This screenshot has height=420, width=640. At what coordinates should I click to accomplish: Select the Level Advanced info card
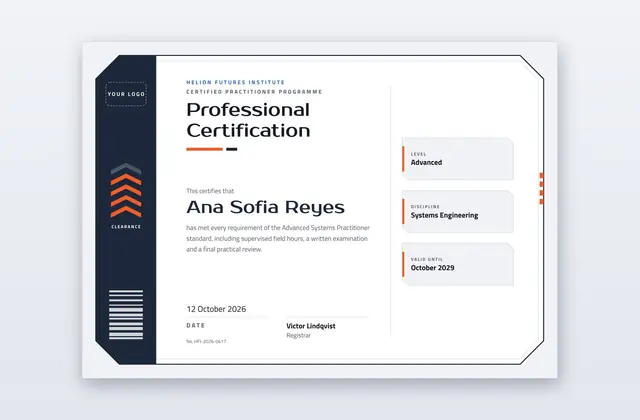point(458,158)
